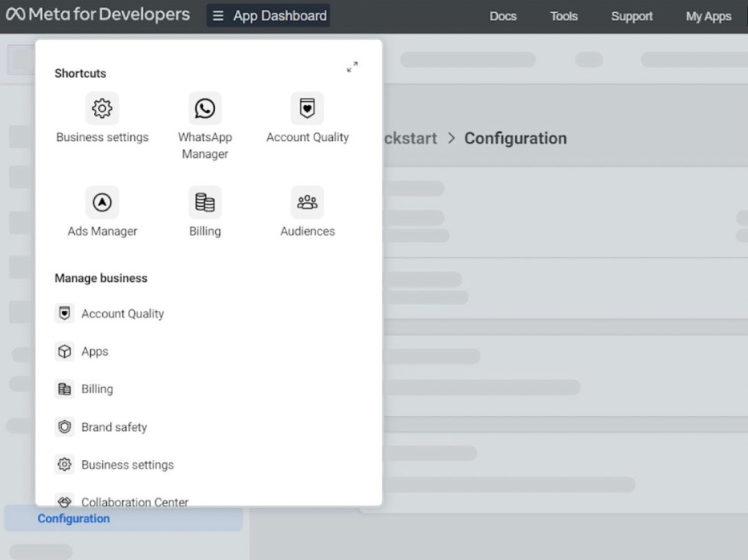Open the Tools menu item

tap(563, 16)
